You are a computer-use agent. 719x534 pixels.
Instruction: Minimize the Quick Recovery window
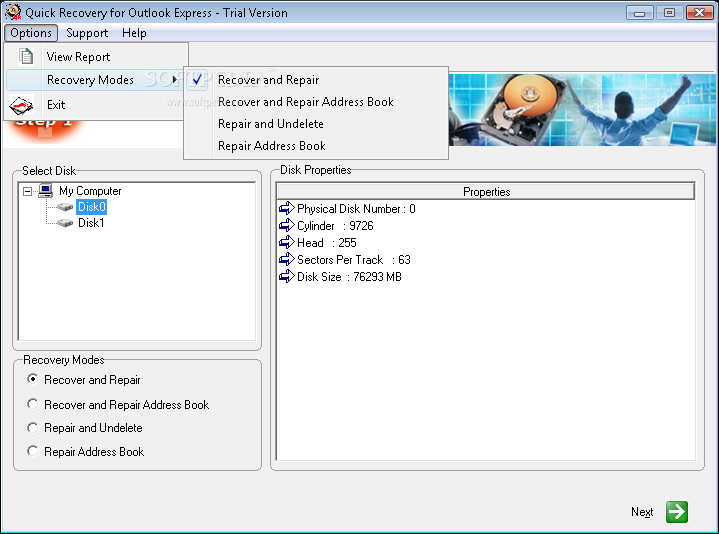click(x=639, y=13)
